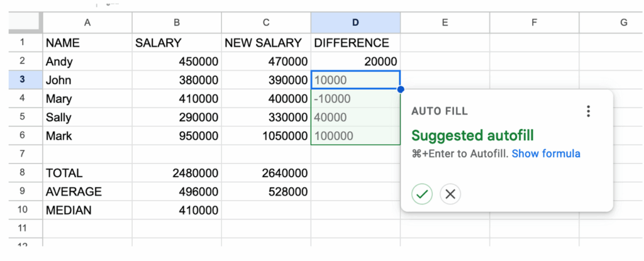Click the cell containing the name Sally
644x261 pixels.
pyautogui.click(x=87, y=118)
